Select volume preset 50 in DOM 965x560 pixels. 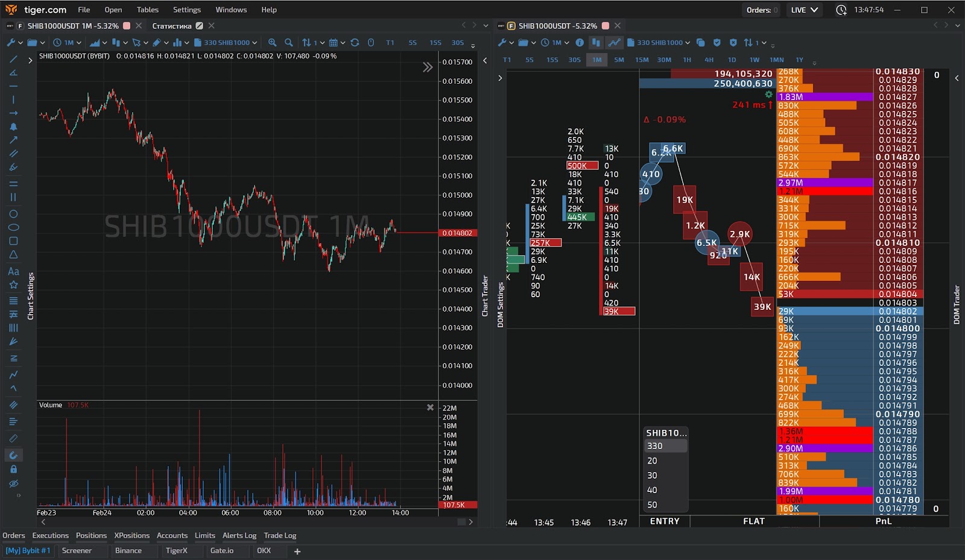coord(665,505)
